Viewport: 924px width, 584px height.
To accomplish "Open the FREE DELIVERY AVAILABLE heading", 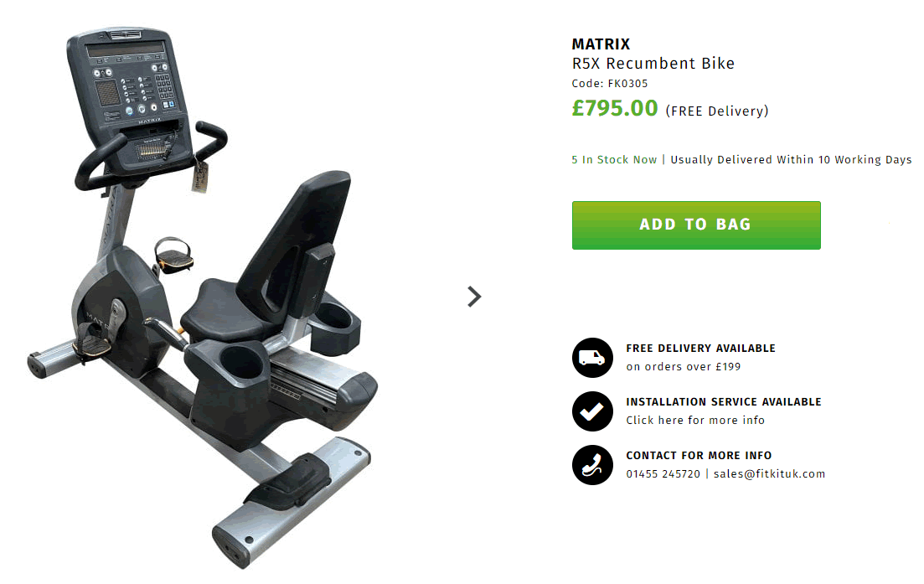I will 700,349.
